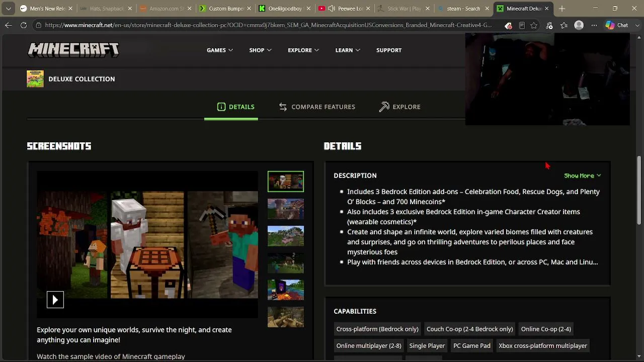
Task: Select the fifth screenshot thumbnail
Action: (x=286, y=290)
